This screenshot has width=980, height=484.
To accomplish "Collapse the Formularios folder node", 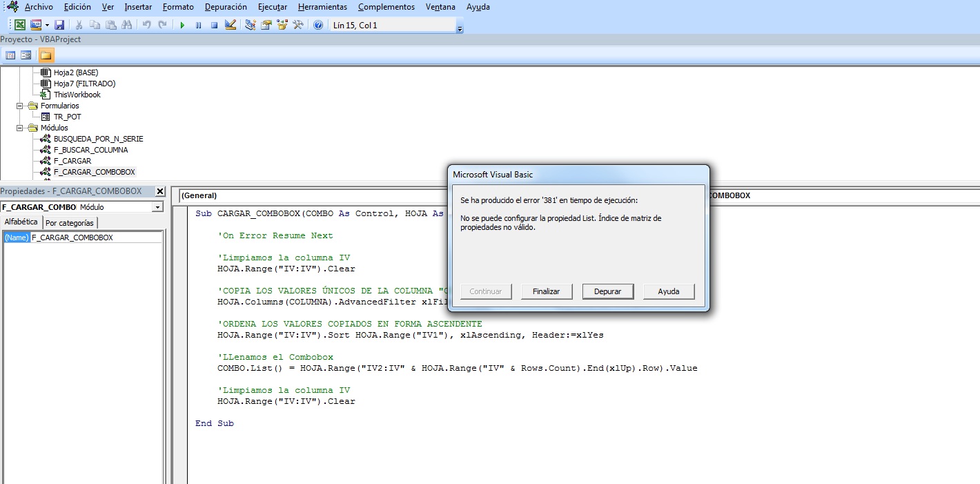I will coord(20,106).
